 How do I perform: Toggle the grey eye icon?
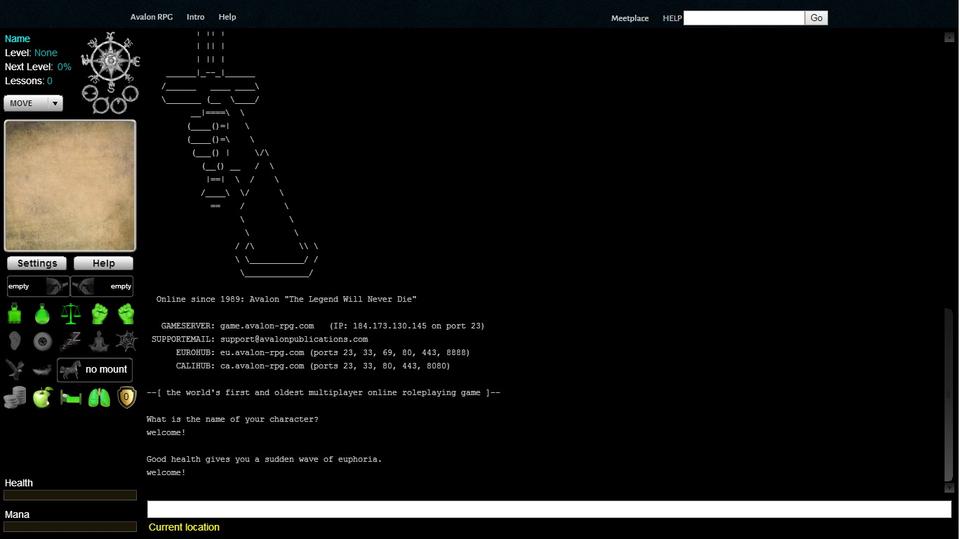[x=42, y=342]
